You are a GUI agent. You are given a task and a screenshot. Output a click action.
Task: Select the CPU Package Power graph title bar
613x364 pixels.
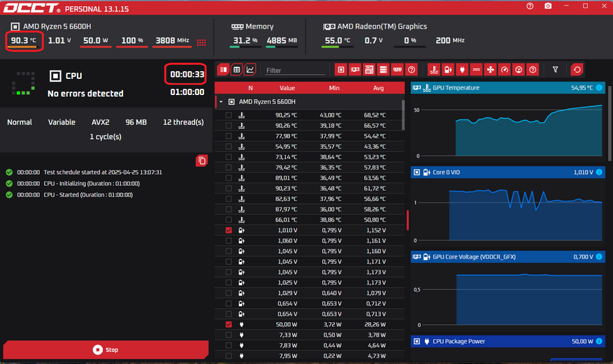pyautogui.click(x=508, y=342)
